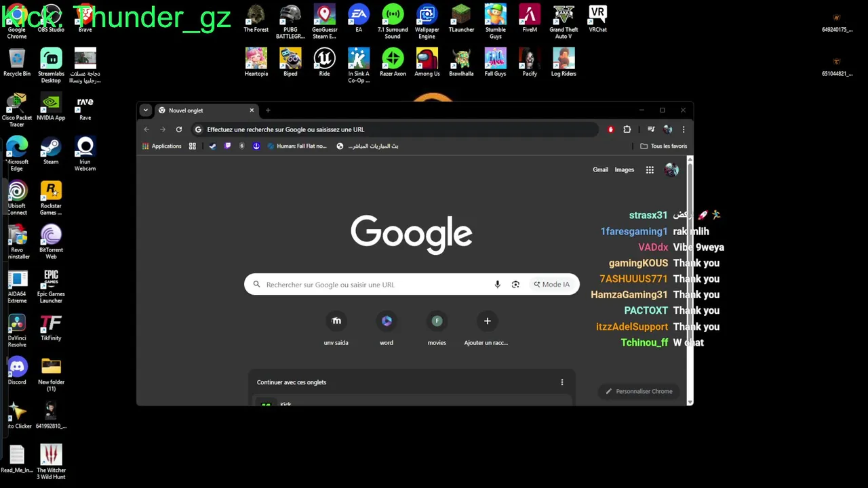This screenshot has height=488, width=868.
Task: Launch Among Us desktop icon
Action: [427, 63]
